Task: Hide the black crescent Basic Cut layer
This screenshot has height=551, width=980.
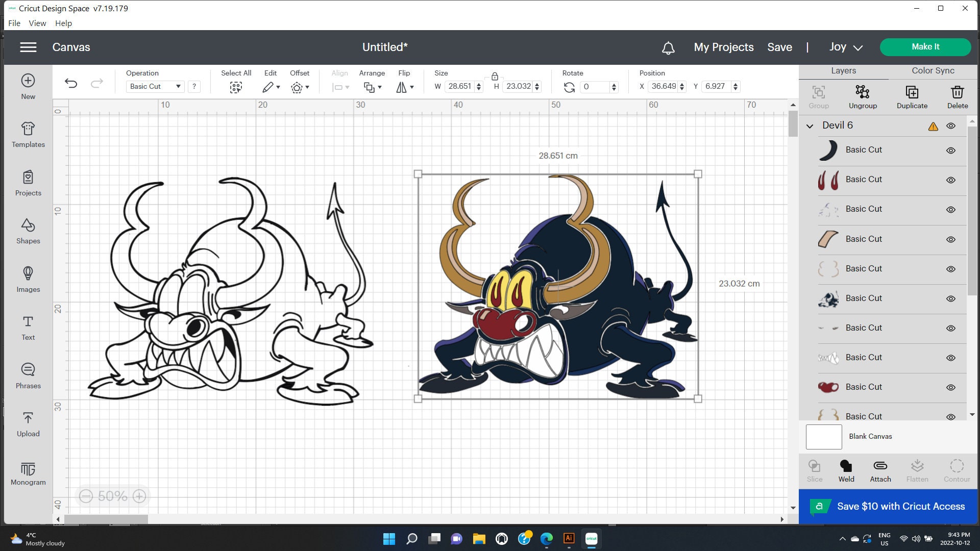Action: (951, 151)
